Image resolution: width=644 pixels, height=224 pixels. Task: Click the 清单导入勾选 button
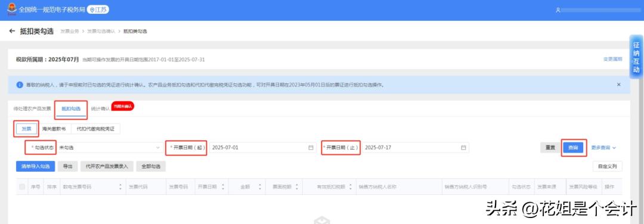coord(35,166)
